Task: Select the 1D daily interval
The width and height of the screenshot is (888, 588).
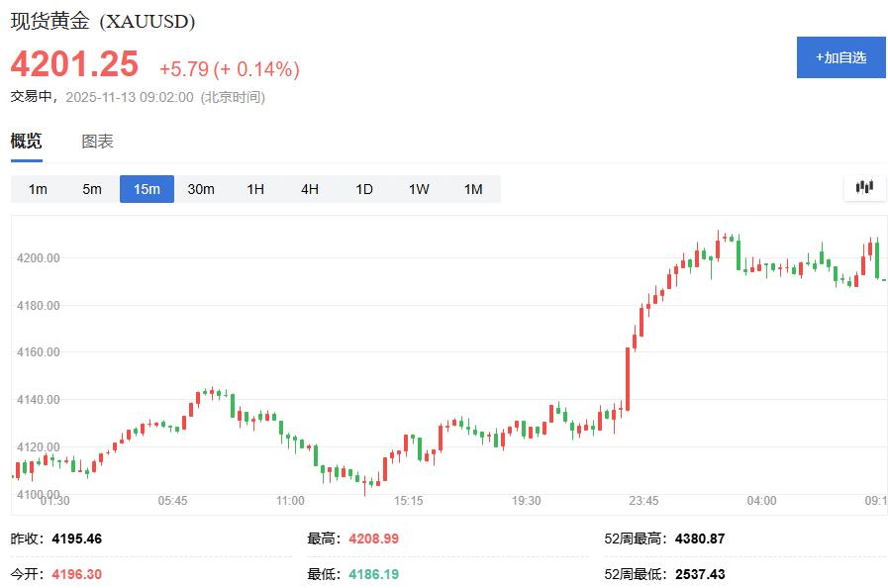Action: (363, 188)
